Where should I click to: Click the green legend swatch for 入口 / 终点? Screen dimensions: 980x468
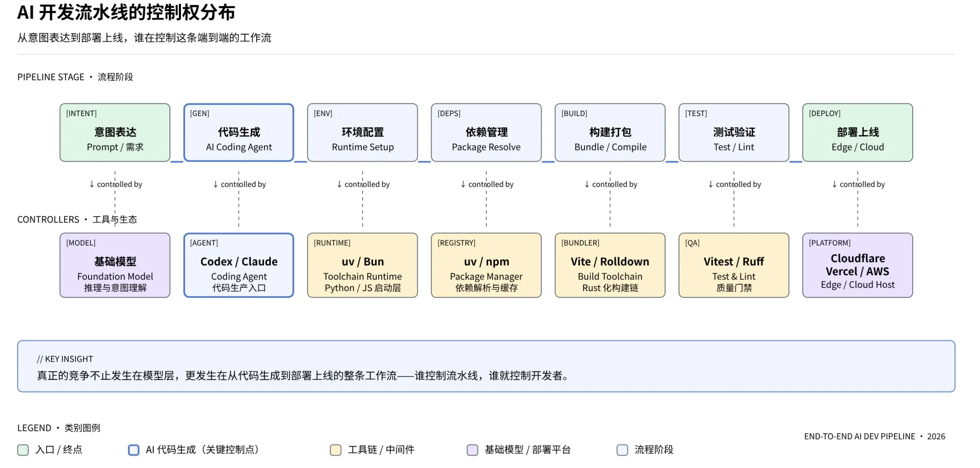[23, 450]
